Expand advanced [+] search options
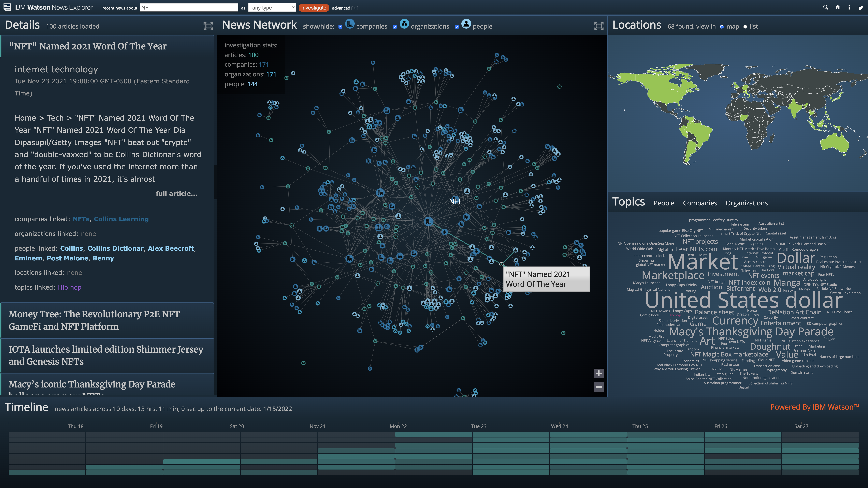868x488 pixels. 345,8
